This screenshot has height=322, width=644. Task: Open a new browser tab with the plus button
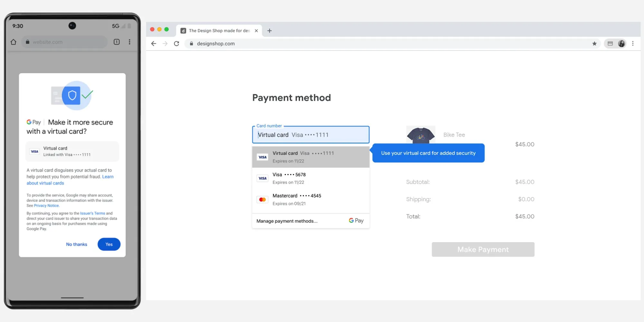(x=270, y=30)
